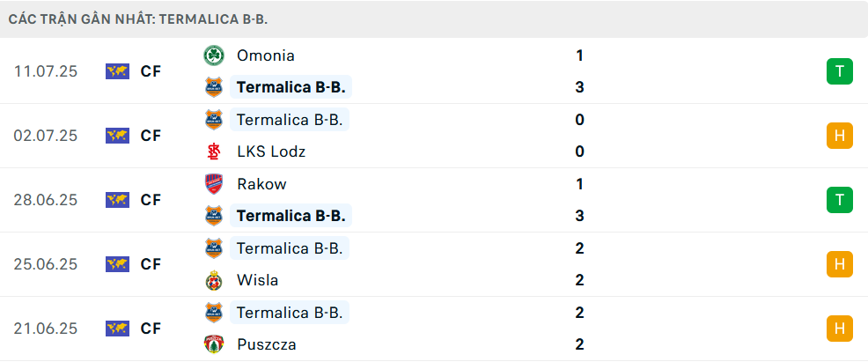868x362 pixels.
Task: Select bold Termalica B-B. in 28.06.25 match
Action: pos(291,216)
